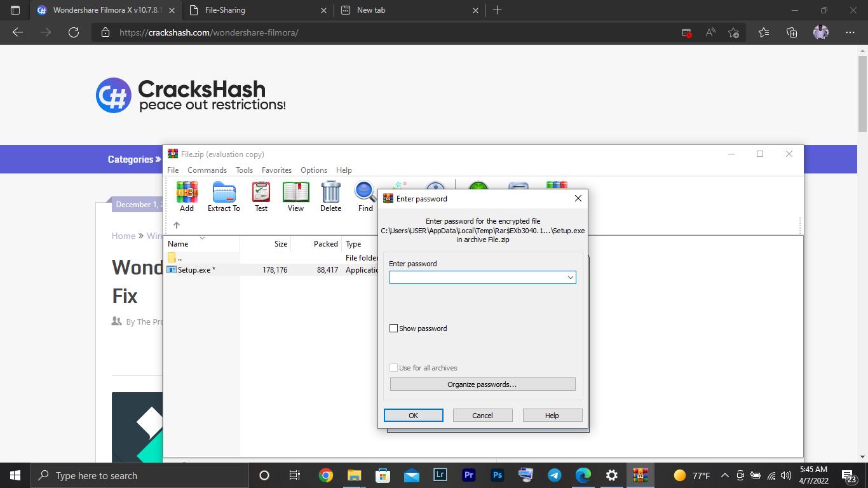The width and height of the screenshot is (868, 488).
Task: Open the Options menu
Action: (314, 170)
